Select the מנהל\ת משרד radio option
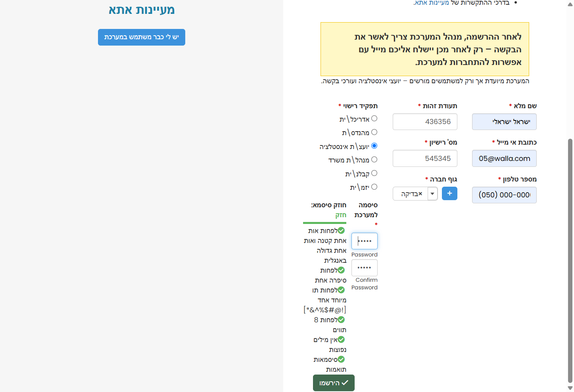Image resolution: width=574 pixels, height=392 pixels. click(374, 159)
